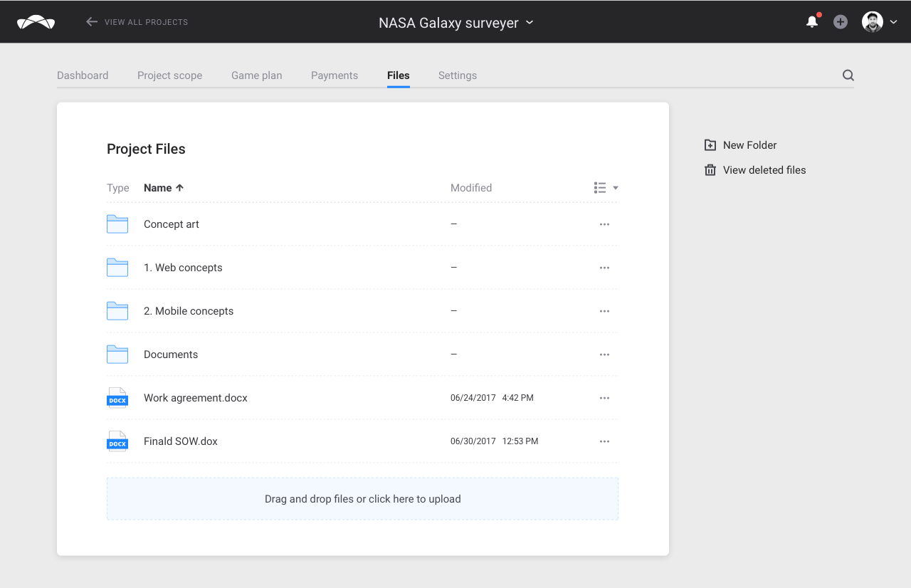Switch to the Game plan tab
Image resolution: width=911 pixels, height=588 pixels.
[256, 75]
